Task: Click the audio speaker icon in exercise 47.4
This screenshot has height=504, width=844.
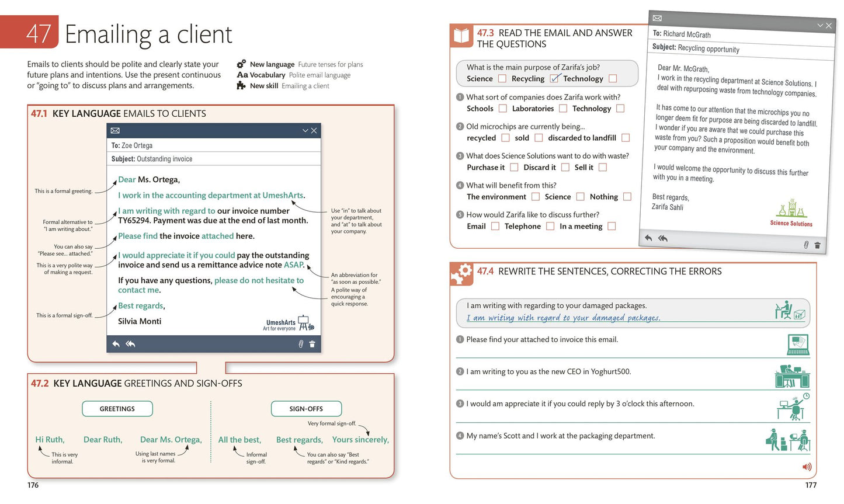Action: coord(807,467)
